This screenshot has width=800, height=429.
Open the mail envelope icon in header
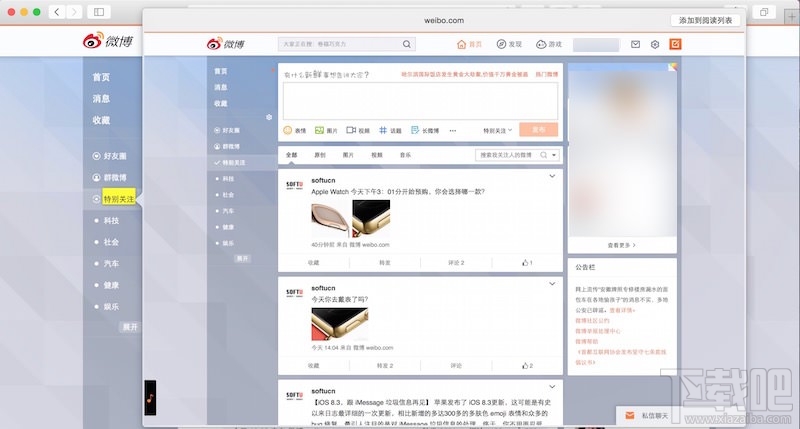[635, 44]
